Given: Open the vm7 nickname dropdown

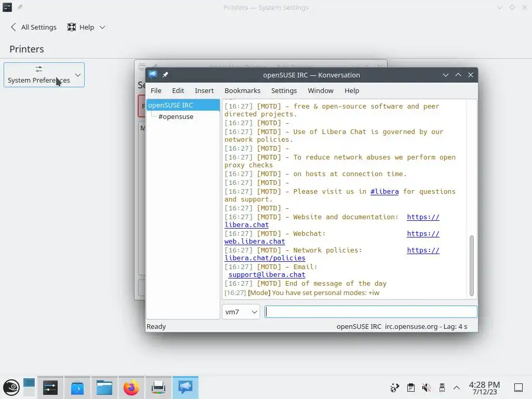Looking at the screenshot, I should click(241, 312).
